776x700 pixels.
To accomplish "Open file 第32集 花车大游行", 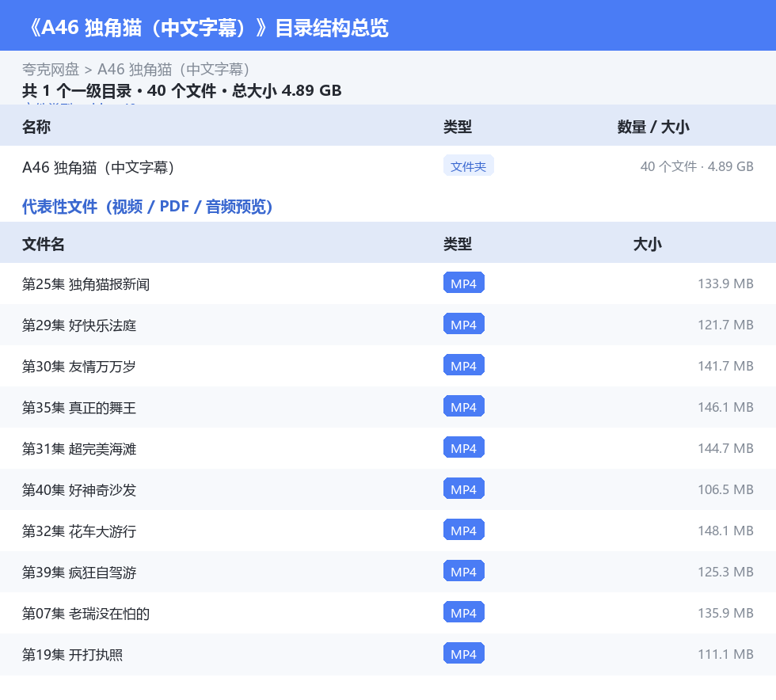I will coord(79,531).
